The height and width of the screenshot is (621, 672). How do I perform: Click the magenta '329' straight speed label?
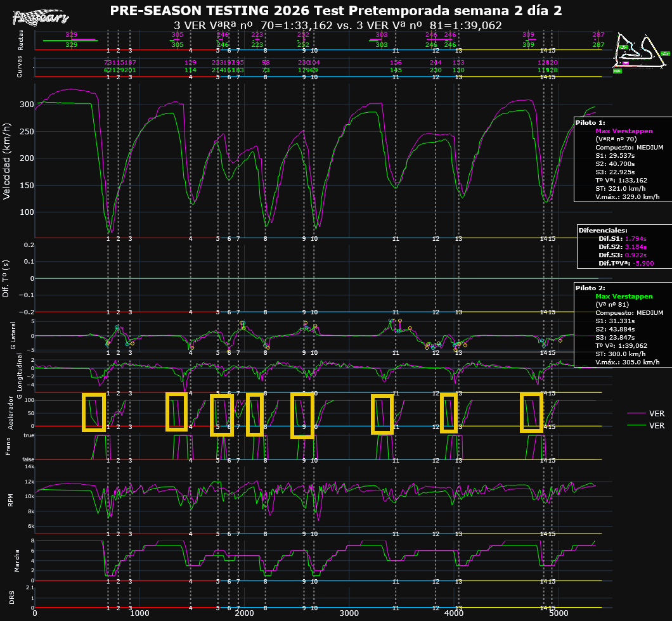pyautogui.click(x=72, y=35)
